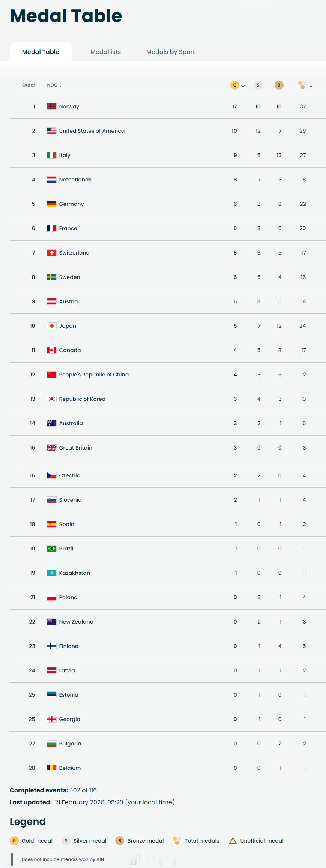Image resolution: width=326 pixels, height=868 pixels.
Task: Toggle gold column sort direction arrow
Action: pos(243,85)
